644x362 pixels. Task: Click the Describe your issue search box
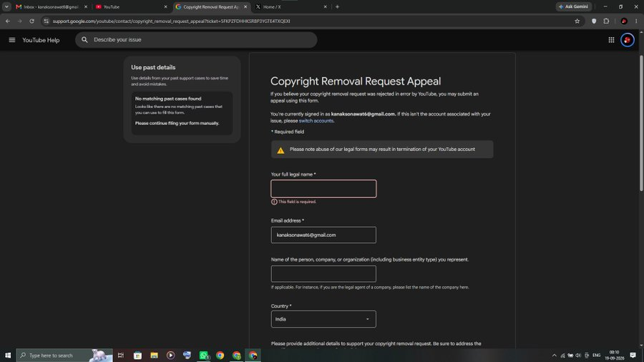[196, 40]
